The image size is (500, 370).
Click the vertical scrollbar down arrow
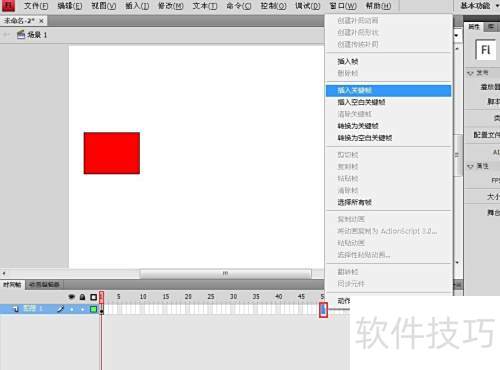(457, 263)
